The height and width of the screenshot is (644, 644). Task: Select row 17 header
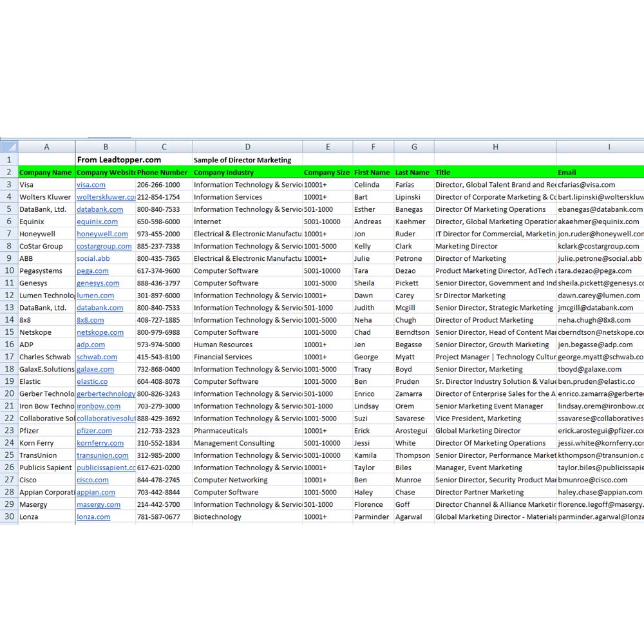click(x=9, y=357)
